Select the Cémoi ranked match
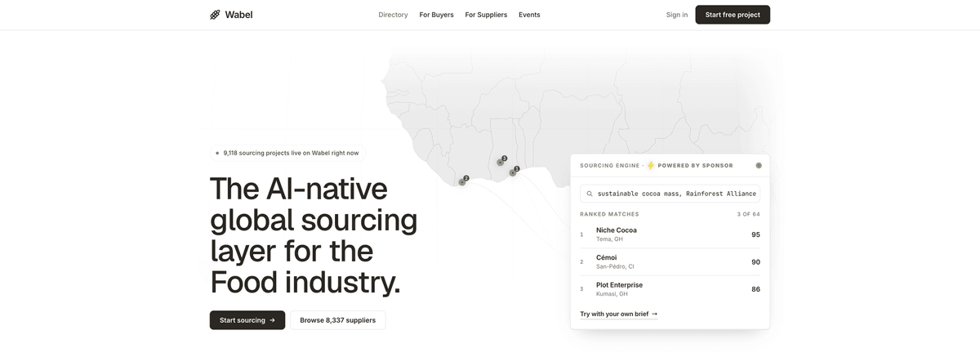The image size is (980, 357). click(670, 261)
